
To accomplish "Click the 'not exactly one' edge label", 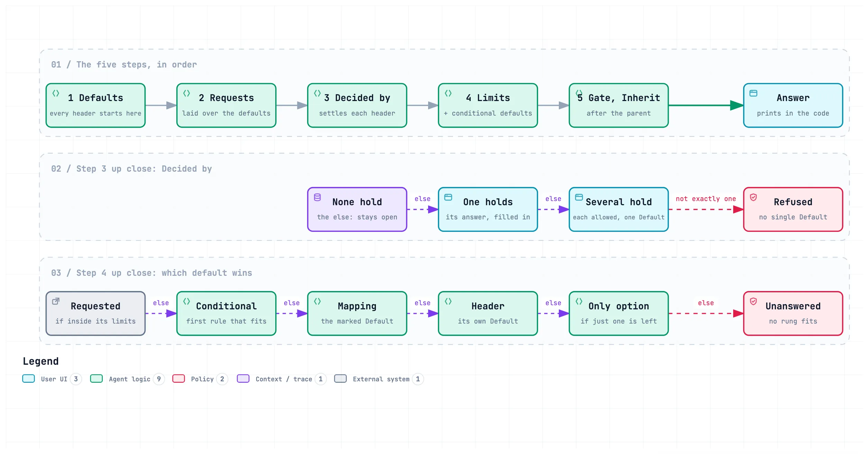I will tap(706, 199).
